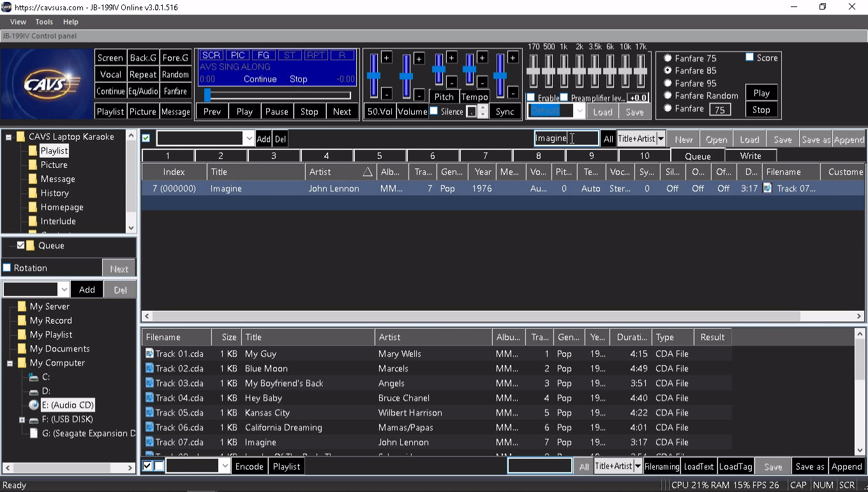The image size is (868, 492).
Task: Click the Save as button in upper toolbar
Action: tap(815, 139)
